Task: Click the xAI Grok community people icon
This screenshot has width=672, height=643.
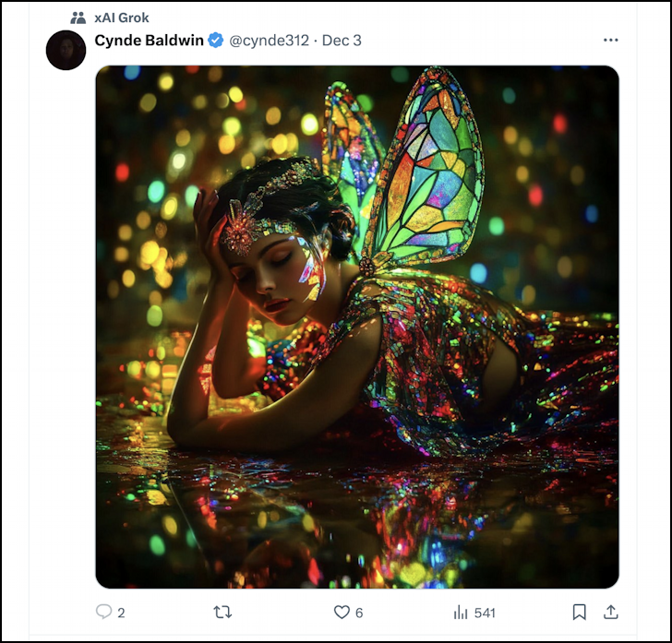Action: coord(78,18)
